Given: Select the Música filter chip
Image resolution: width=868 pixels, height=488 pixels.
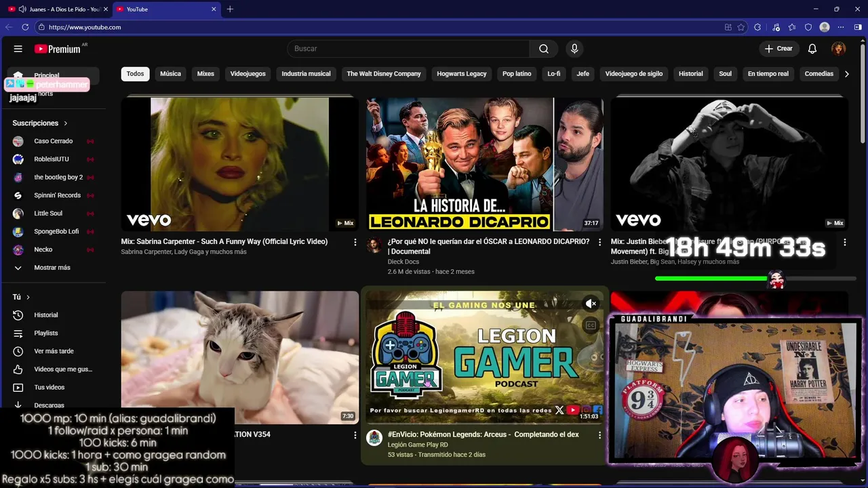Looking at the screenshot, I should (x=170, y=74).
